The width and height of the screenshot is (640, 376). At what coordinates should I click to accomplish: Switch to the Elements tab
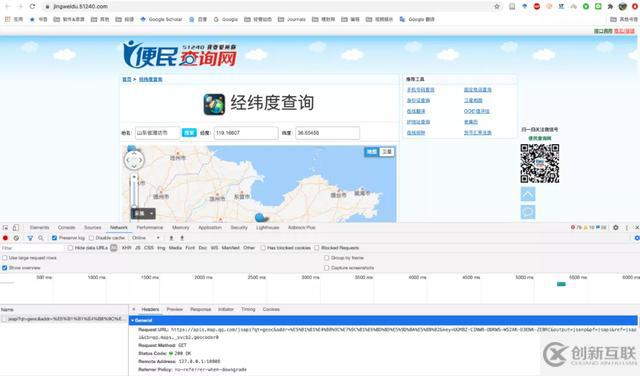(x=39, y=227)
